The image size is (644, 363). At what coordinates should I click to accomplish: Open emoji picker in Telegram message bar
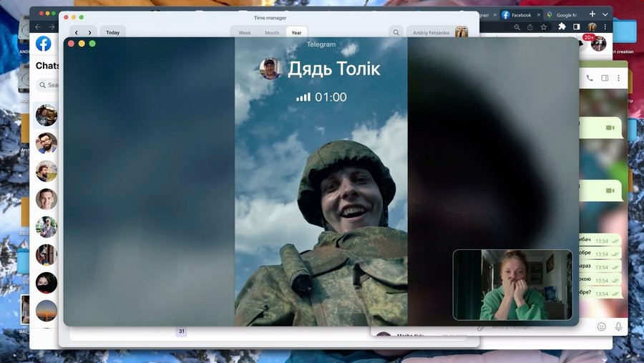tap(602, 326)
